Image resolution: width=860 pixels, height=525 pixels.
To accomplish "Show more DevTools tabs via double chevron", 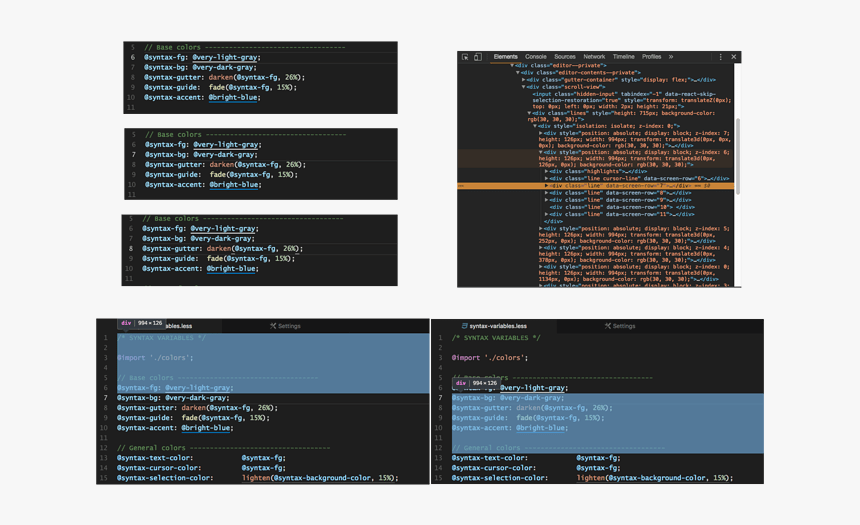I will tap(671, 57).
